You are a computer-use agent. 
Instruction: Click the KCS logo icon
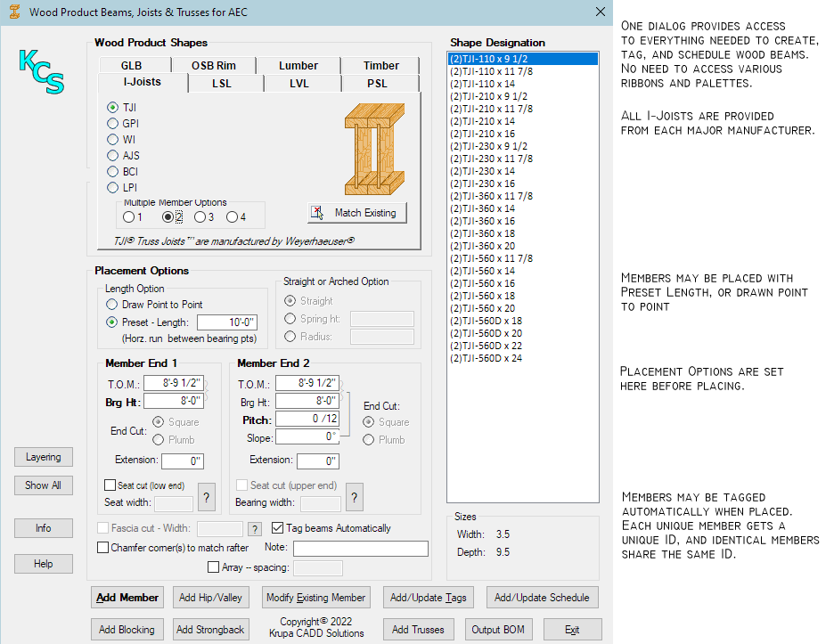click(42, 71)
